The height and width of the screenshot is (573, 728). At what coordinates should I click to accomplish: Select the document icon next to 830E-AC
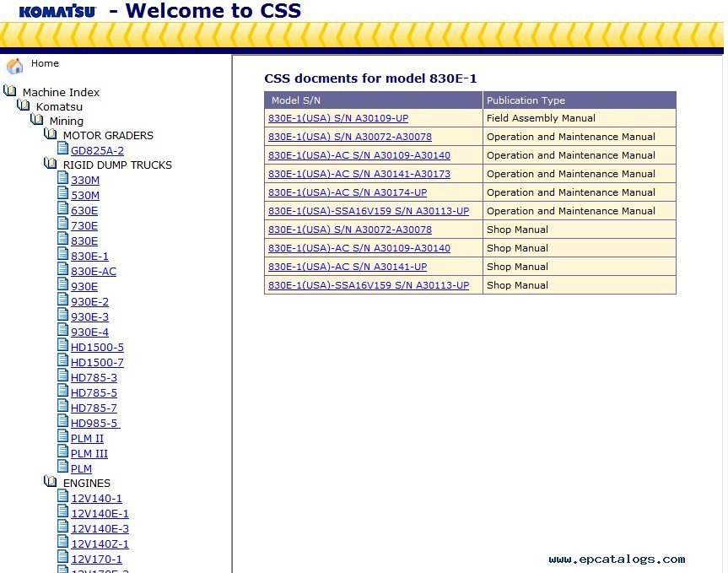[62, 269]
